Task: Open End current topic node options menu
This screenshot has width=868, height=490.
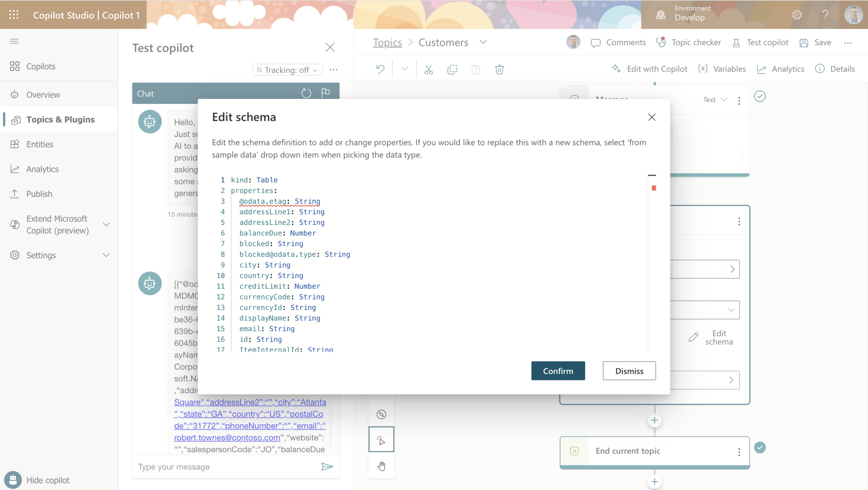Action: pos(739,452)
